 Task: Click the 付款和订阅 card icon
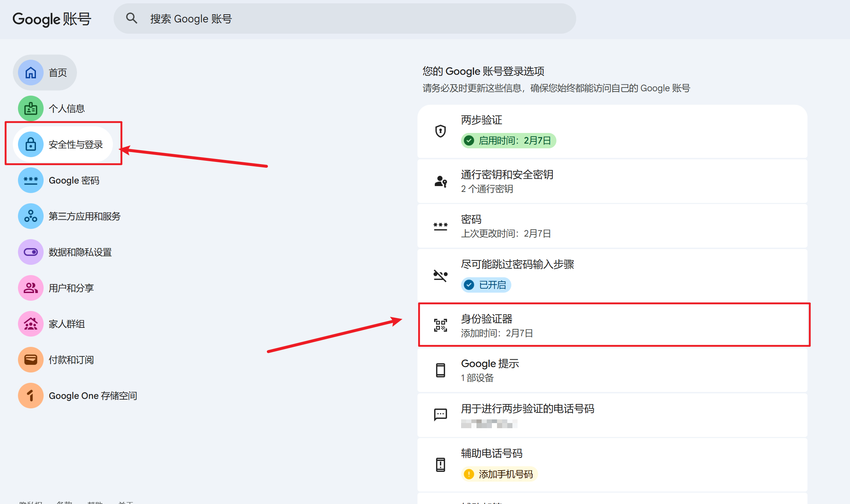(31, 360)
